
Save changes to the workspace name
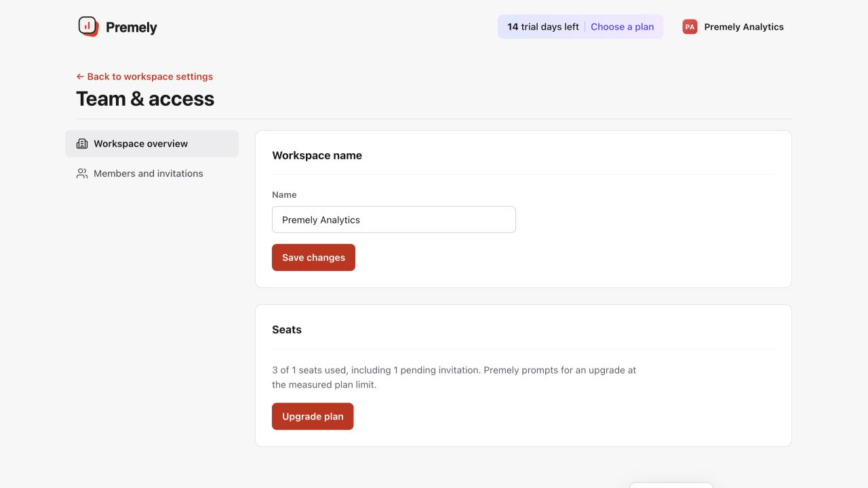(x=313, y=258)
